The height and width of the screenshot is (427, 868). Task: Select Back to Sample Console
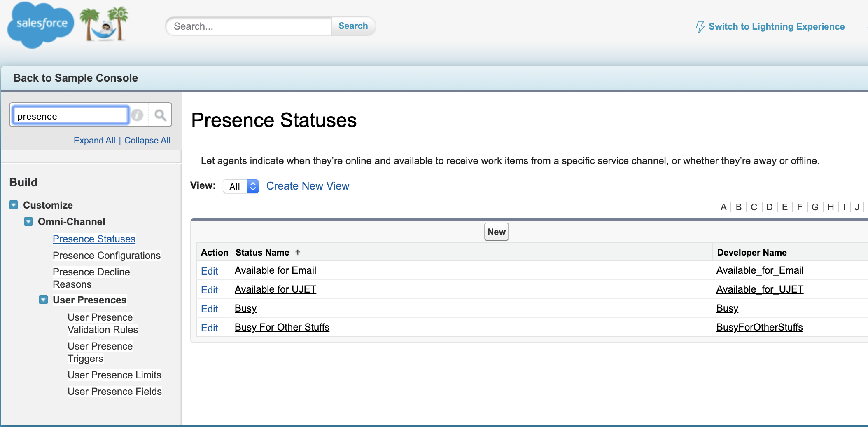(75, 78)
